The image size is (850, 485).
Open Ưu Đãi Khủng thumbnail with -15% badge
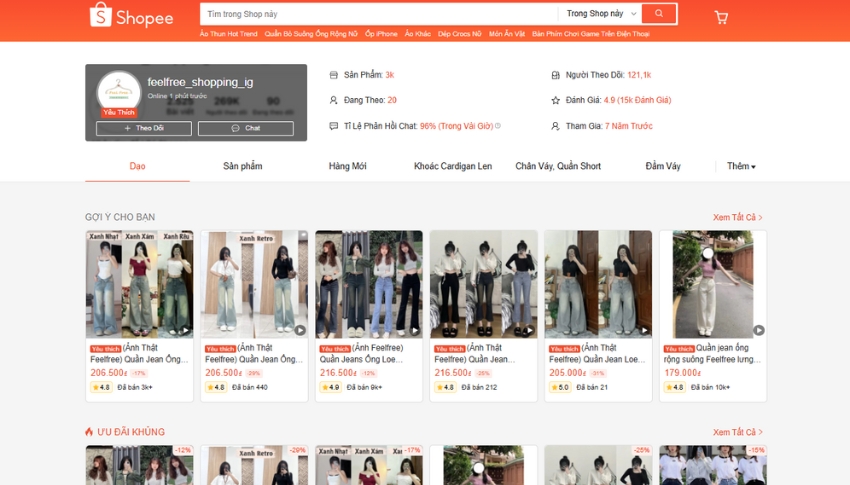coord(713,465)
